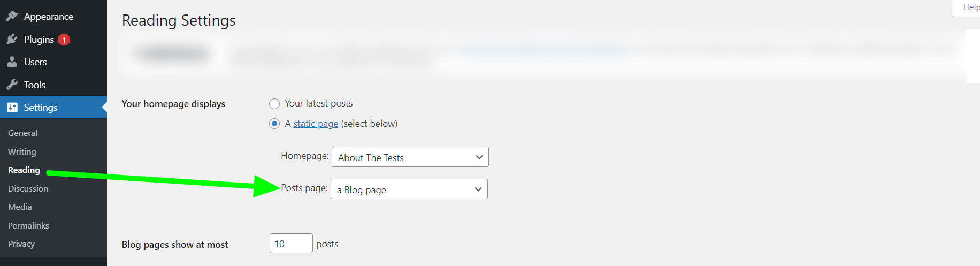Open the Media settings submenu item

(20, 207)
